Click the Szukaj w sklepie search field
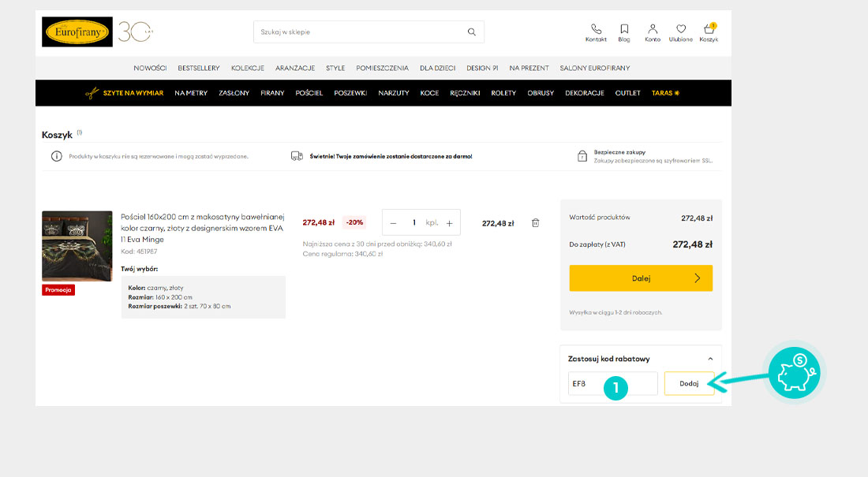868x477 pixels. pyautogui.click(x=359, y=32)
